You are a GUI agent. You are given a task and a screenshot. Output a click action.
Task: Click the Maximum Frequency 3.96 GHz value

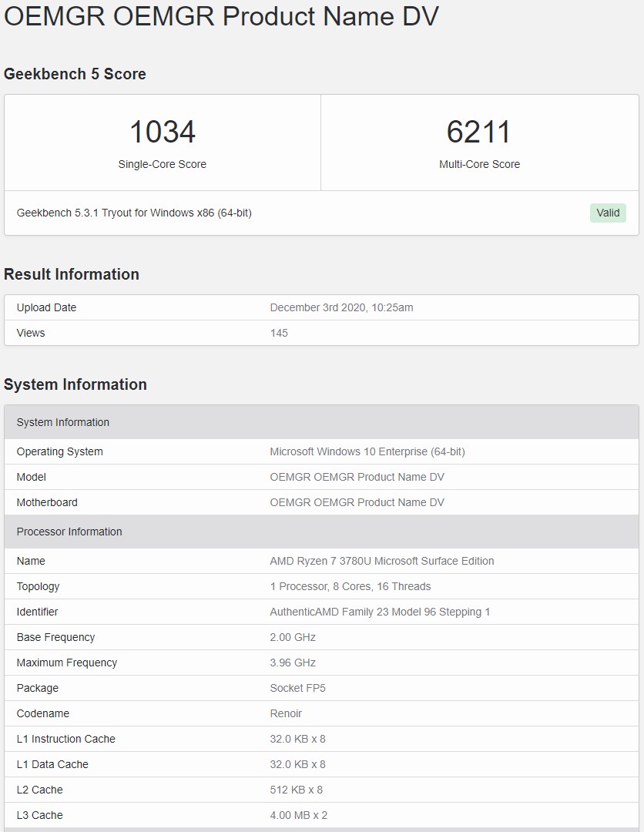pyautogui.click(x=293, y=663)
